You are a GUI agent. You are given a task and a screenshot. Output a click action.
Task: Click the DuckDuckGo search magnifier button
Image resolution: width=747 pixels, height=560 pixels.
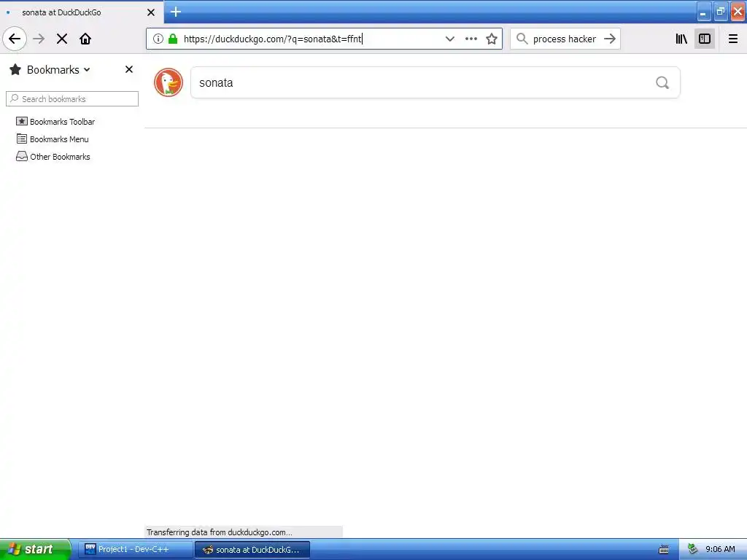pyautogui.click(x=662, y=83)
